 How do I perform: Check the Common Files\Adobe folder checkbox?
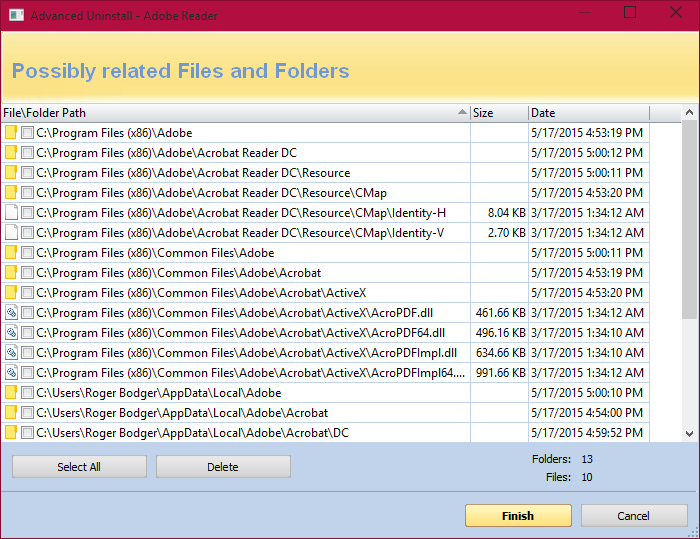pyautogui.click(x=27, y=253)
